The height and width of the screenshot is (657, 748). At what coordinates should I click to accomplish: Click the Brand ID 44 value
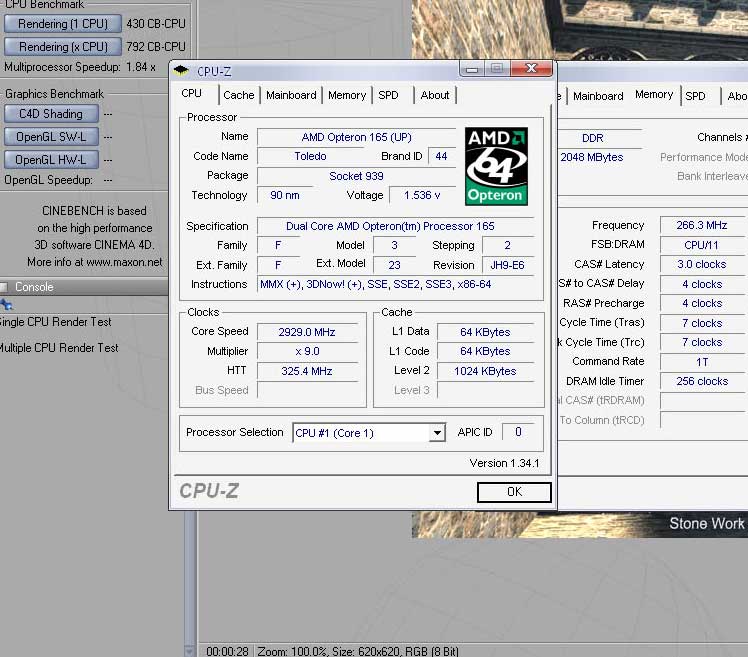pos(441,156)
